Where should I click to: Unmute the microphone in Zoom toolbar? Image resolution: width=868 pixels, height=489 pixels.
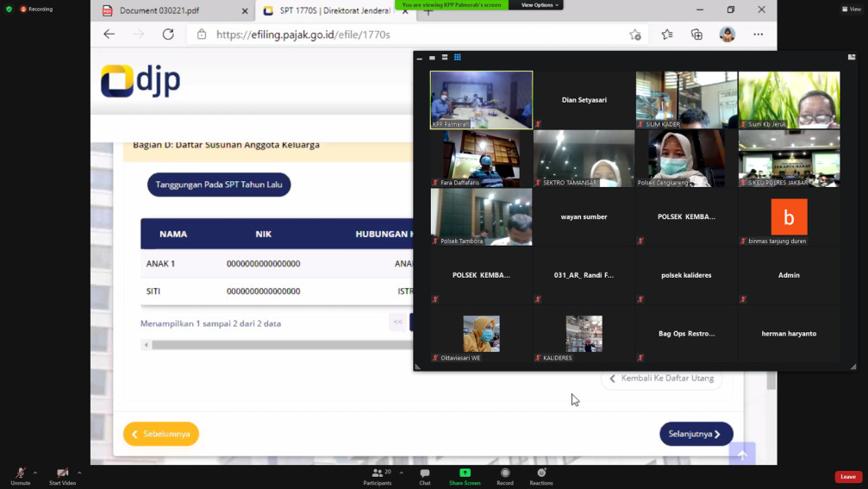coord(20,473)
